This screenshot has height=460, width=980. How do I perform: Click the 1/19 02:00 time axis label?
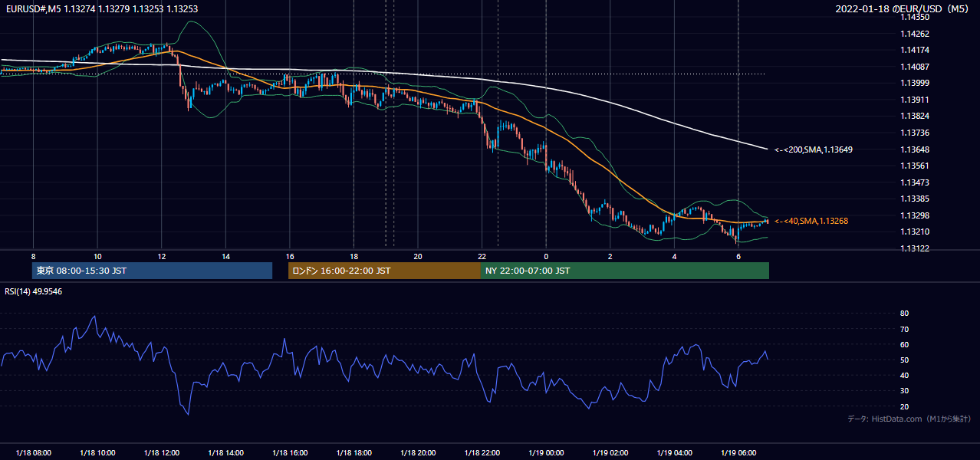(x=610, y=453)
